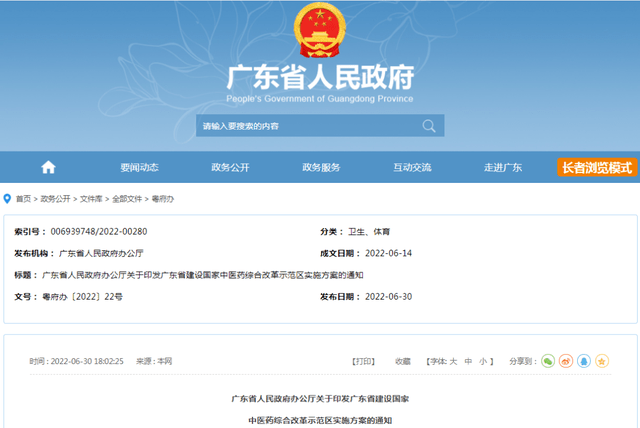The image size is (640, 428).
Task: Set font size to 中 (medium)
Action: 467,360
